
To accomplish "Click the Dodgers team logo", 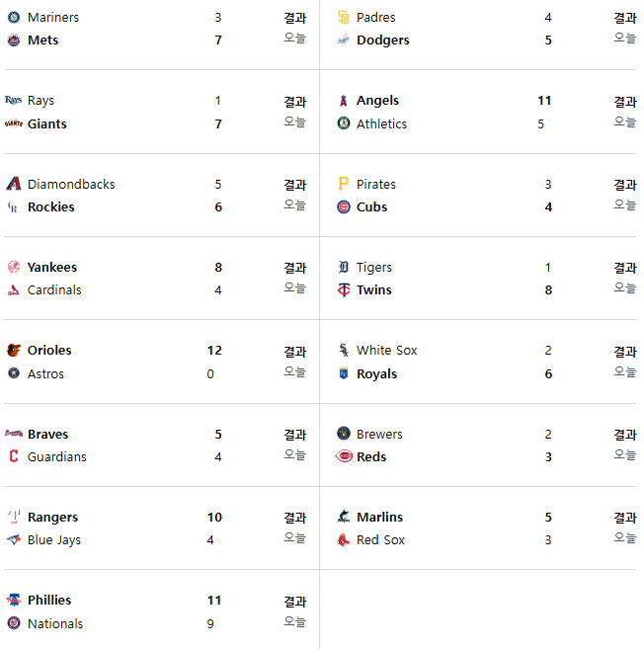I will [343, 41].
